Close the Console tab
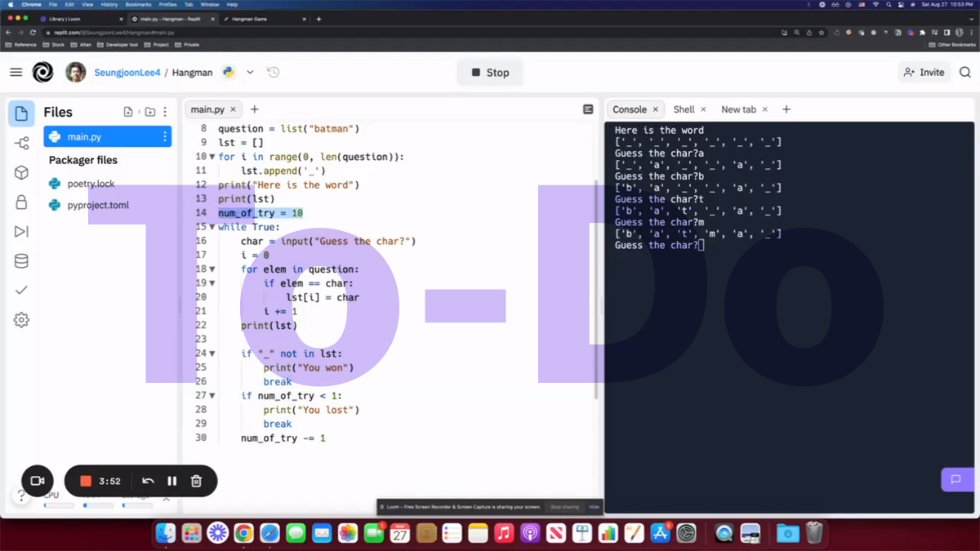The width and height of the screenshot is (980, 551). tap(655, 109)
